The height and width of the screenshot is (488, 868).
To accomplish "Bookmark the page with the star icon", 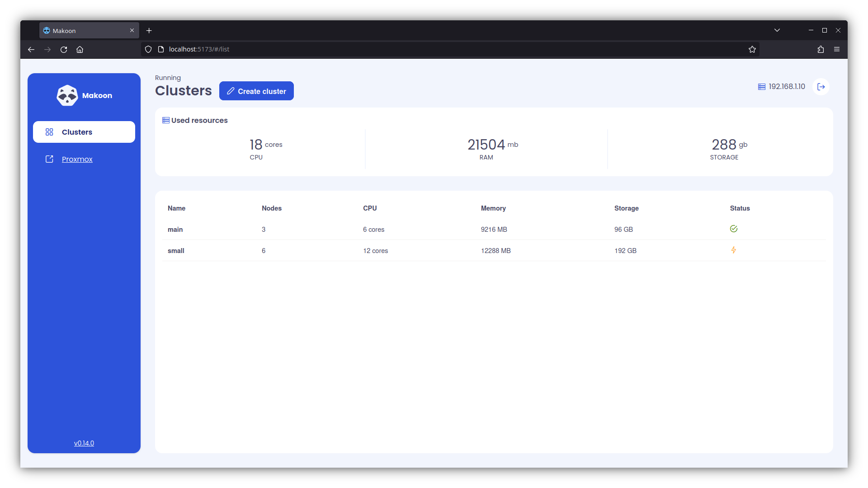I will [x=752, y=49].
